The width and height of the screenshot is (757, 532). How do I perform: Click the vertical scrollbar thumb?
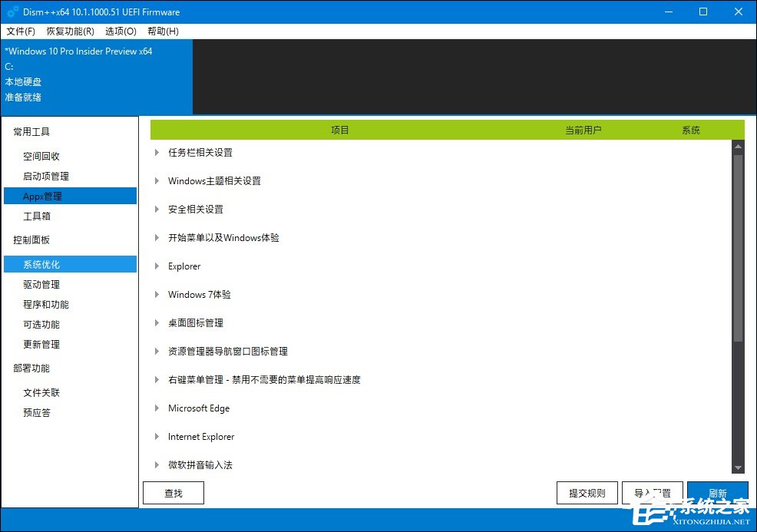point(738,248)
